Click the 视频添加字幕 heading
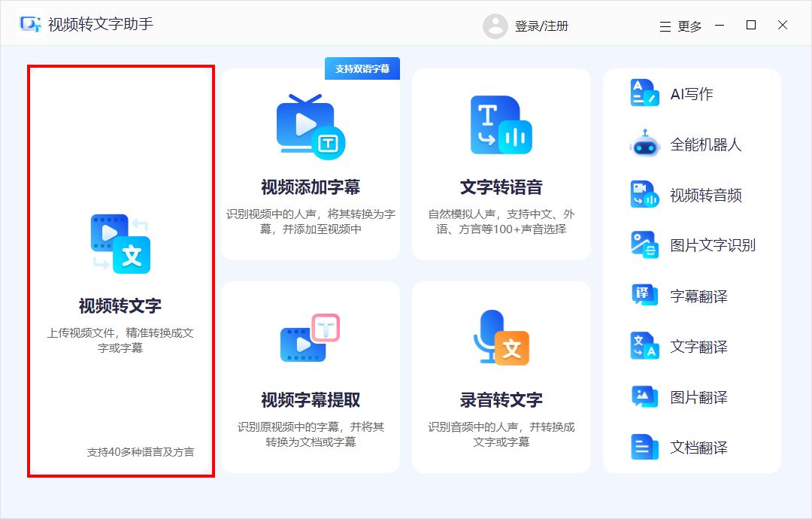 pyautogui.click(x=311, y=187)
